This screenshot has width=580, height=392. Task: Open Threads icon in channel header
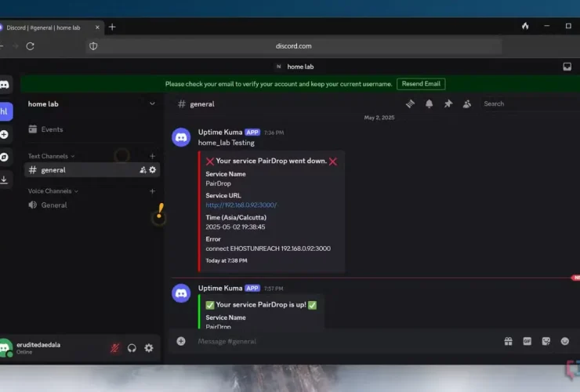[x=410, y=104]
